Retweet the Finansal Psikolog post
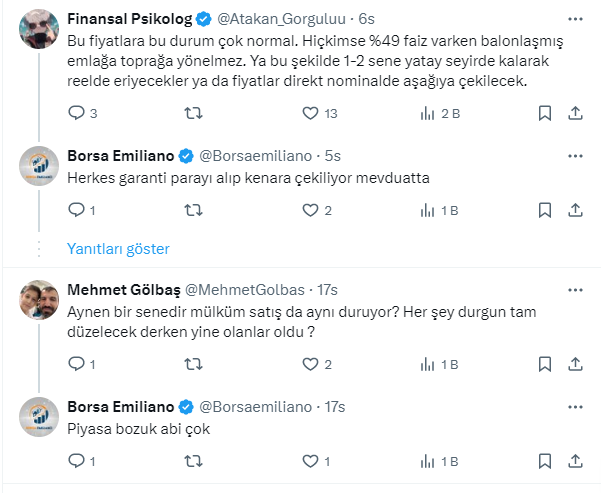Viewport: 601px width, 493px height. click(x=195, y=114)
